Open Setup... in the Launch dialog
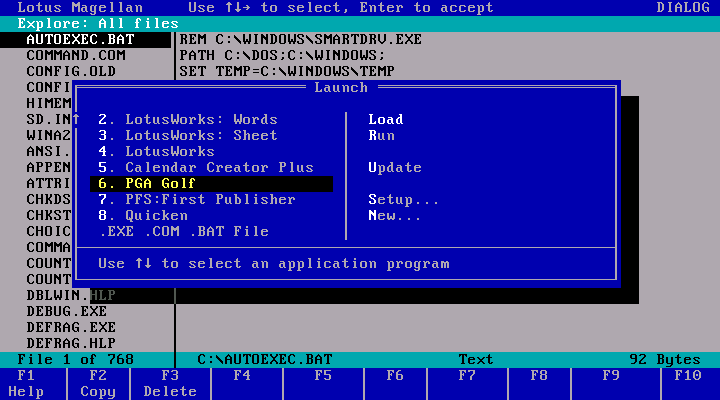Screen dimensions: 720x400 click(404, 200)
